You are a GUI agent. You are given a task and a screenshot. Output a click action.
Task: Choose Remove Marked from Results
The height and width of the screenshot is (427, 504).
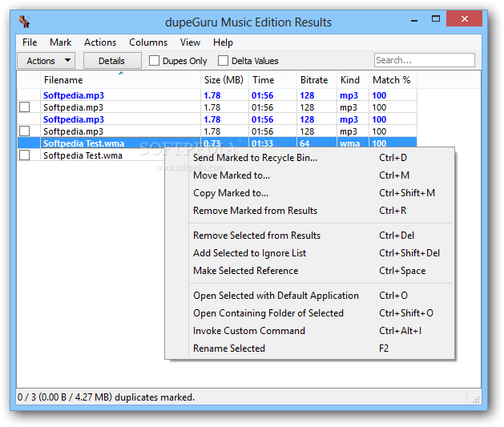[309, 211]
